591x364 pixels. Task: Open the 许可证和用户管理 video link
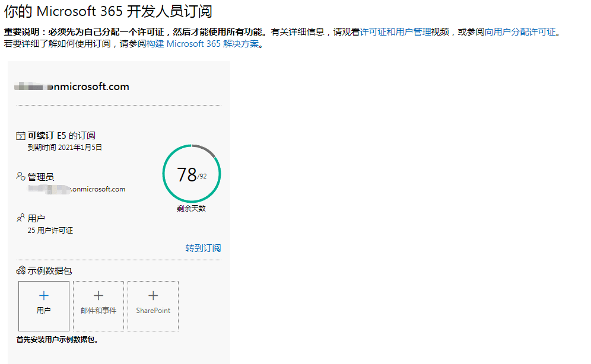coord(395,32)
